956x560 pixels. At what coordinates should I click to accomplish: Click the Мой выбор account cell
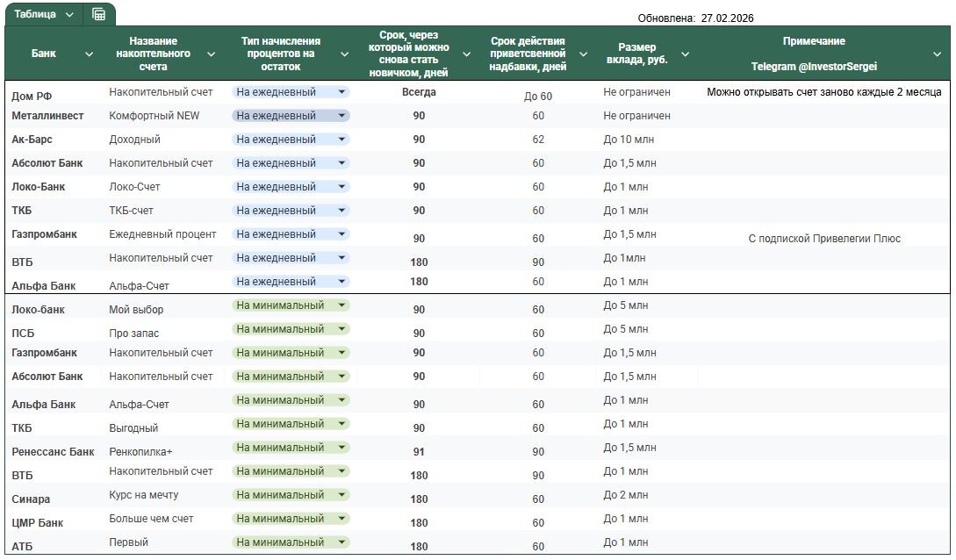[136, 310]
